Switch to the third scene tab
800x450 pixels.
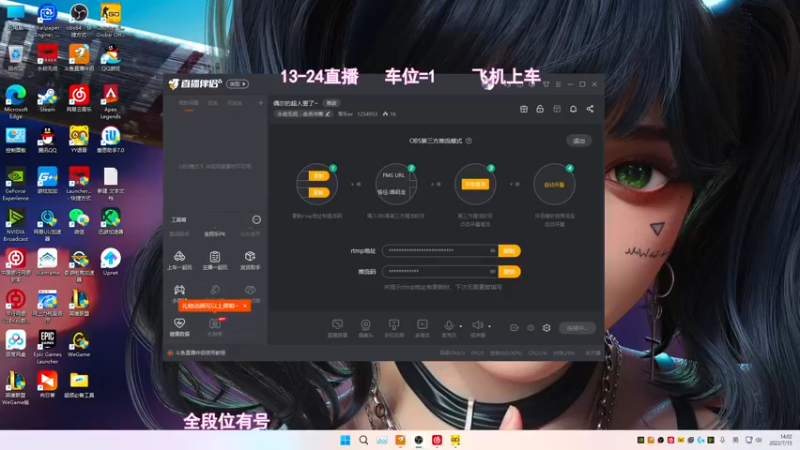(234, 103)
